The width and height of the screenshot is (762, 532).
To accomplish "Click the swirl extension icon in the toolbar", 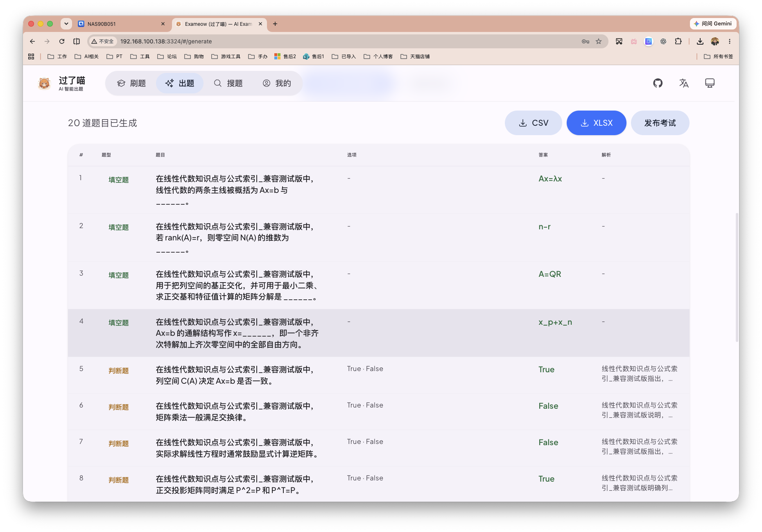I will click(663, 41).
